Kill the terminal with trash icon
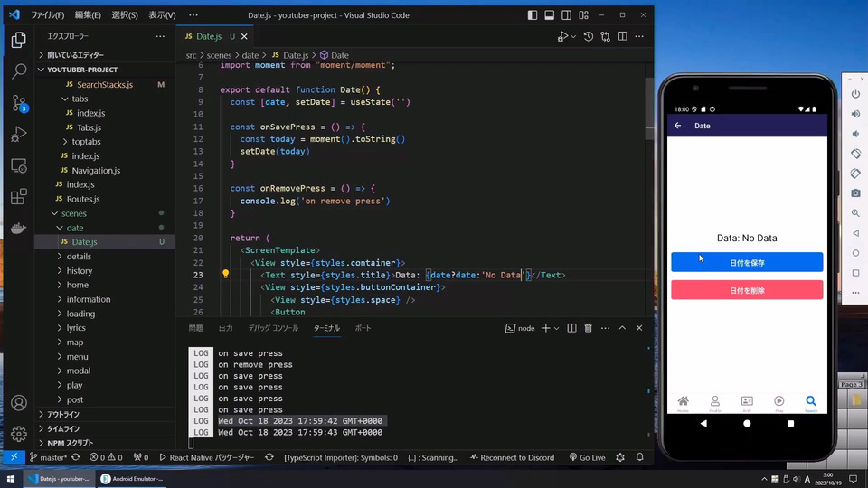This screenshot has height=488, width=868. click(x=588, y=328)
